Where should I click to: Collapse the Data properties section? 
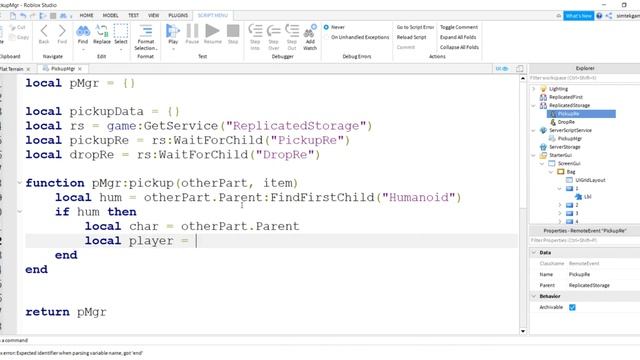tap(534, 253)
